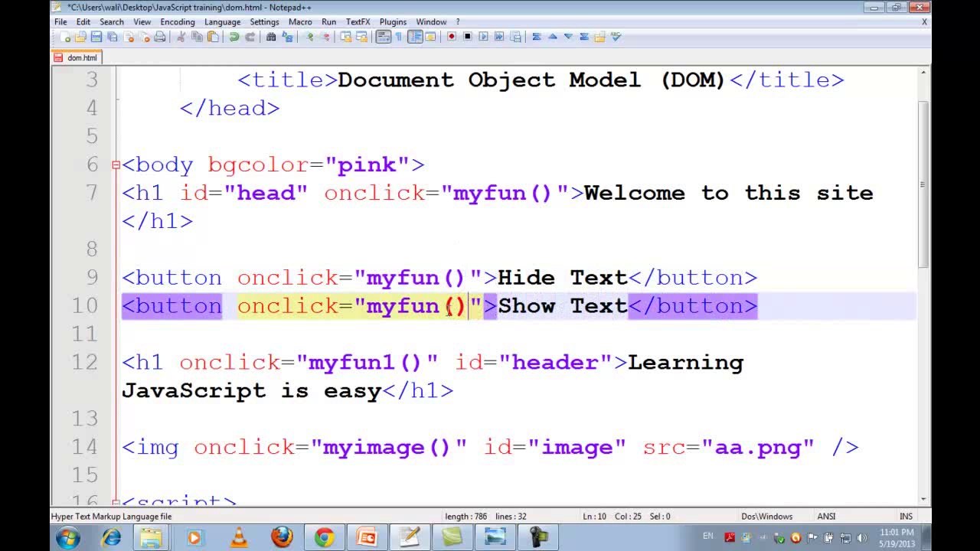The height and width of the screenshot is (551, 980).
Task: Open the Encoding menu
Action: (x=178, y=22)
